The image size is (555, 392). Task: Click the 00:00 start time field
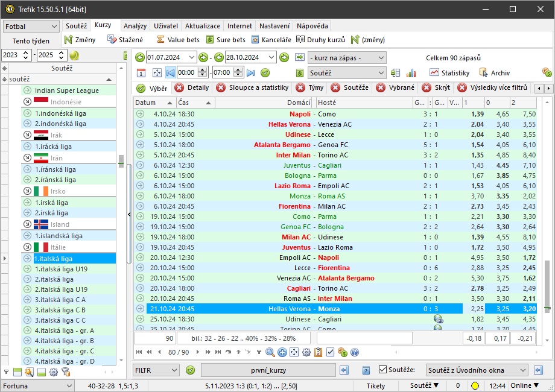tap(186, 72)
